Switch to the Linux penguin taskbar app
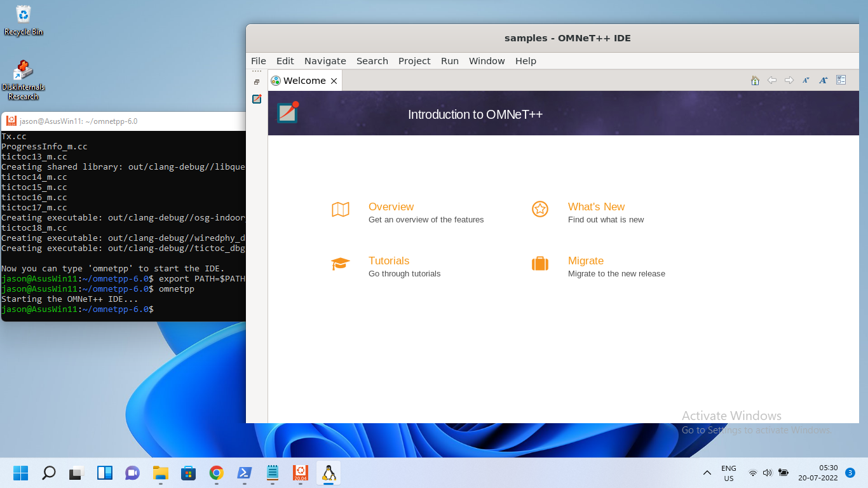The image size is (868, 488). pos(329,473)
